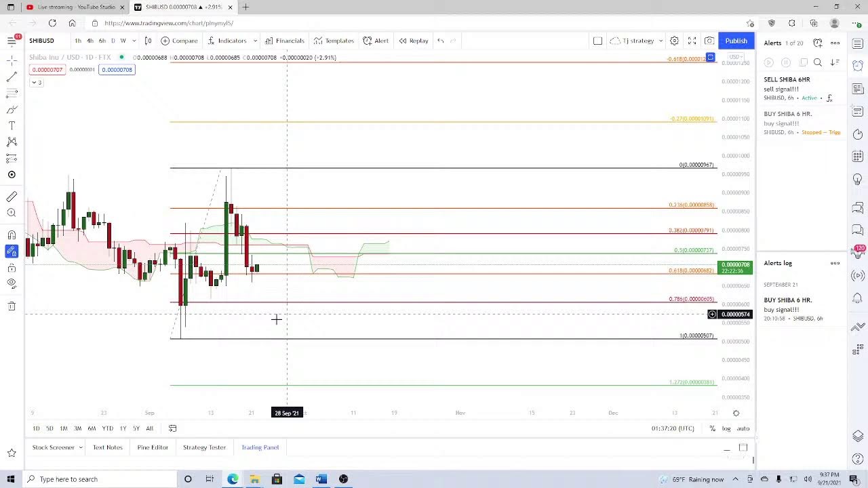The height and width of the screenshot is (488, 868).
Task: Open the ruler measure tool
Action: tap(12, 197)
